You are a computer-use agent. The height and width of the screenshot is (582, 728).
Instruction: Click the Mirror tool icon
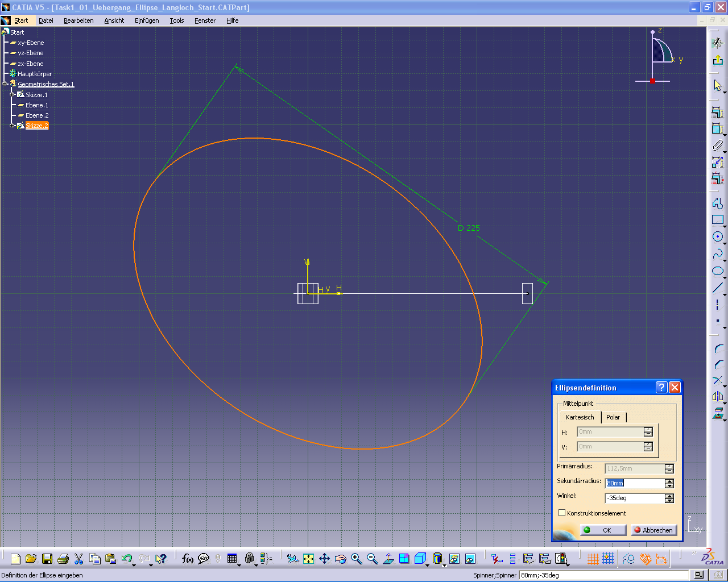click(x=718, y=397)
